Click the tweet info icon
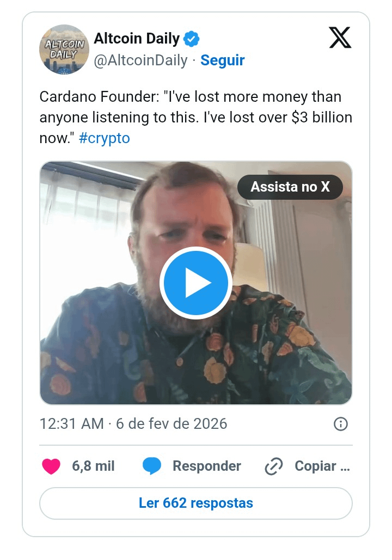This screenshot has height=560, width=392. 340,424
